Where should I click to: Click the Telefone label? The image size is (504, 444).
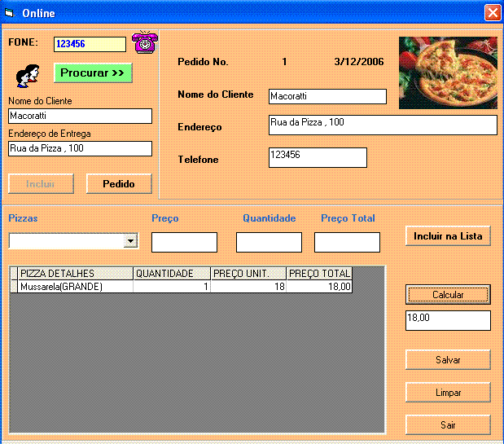tap(199, 160)
